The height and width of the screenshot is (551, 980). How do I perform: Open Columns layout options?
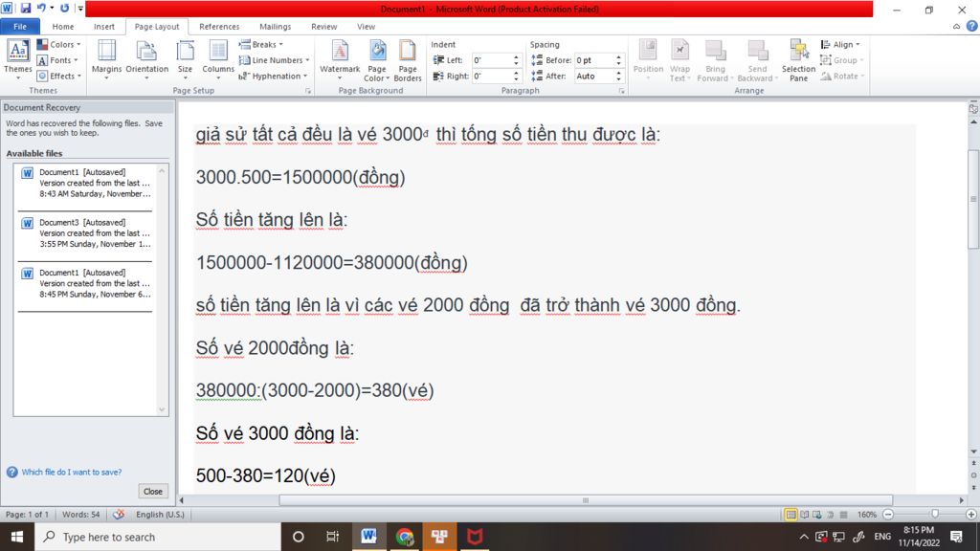point(218,59)
